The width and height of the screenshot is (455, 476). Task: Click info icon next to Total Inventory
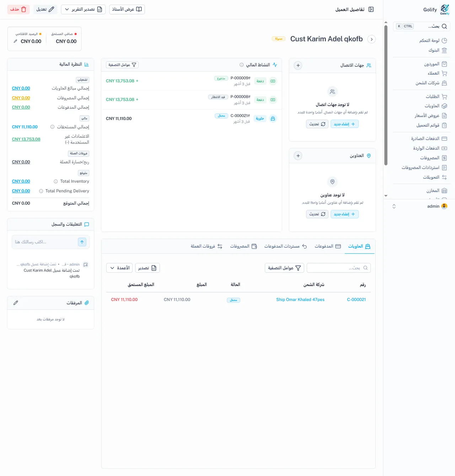tap(55, 181)
